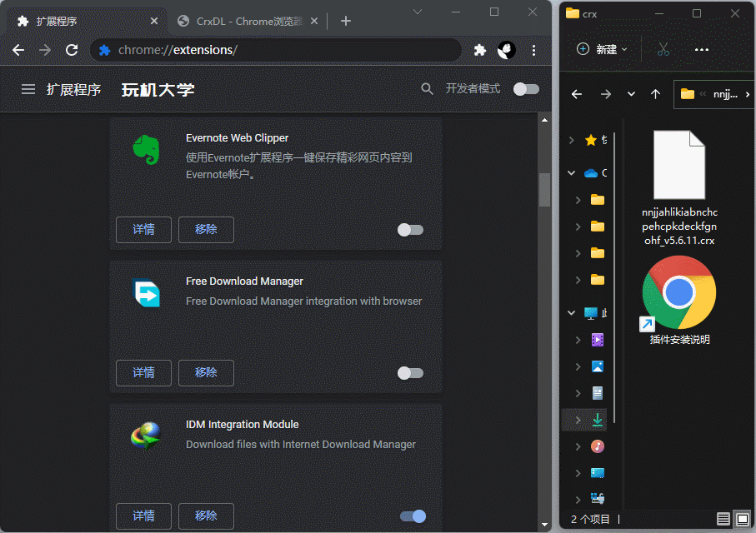Open Explorer's three-dot more options menu
Viewport: 756px width, 533px height.
[x=701, y=49]
